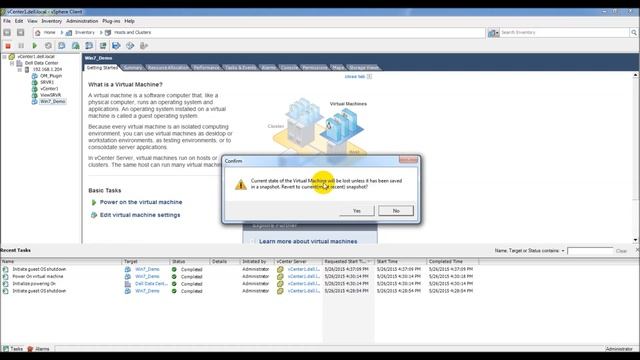Switch to the Console tab
Image resolution: width=640 pixels, height=360 pixels.
pyautogui.click(x=289, y=68)
